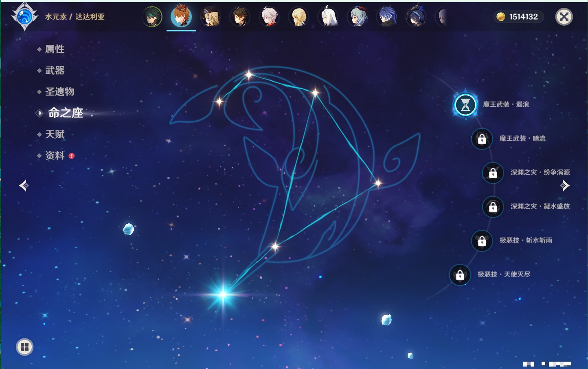Choose the blonde Navia avatar with hat
The height and width of the screenshot is (369, 588).
tap(211, 17)
